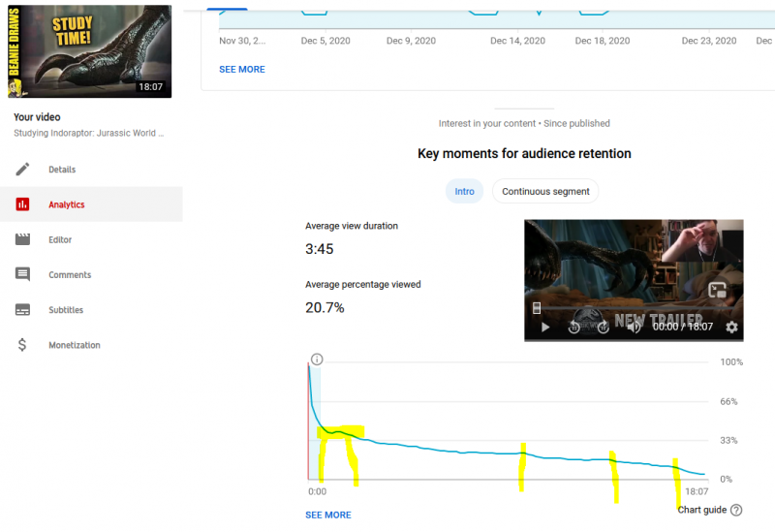Mute the video preview volume
Image resolution: width=775 pixels, height=532 pixels.
click(x=634, y=328)
